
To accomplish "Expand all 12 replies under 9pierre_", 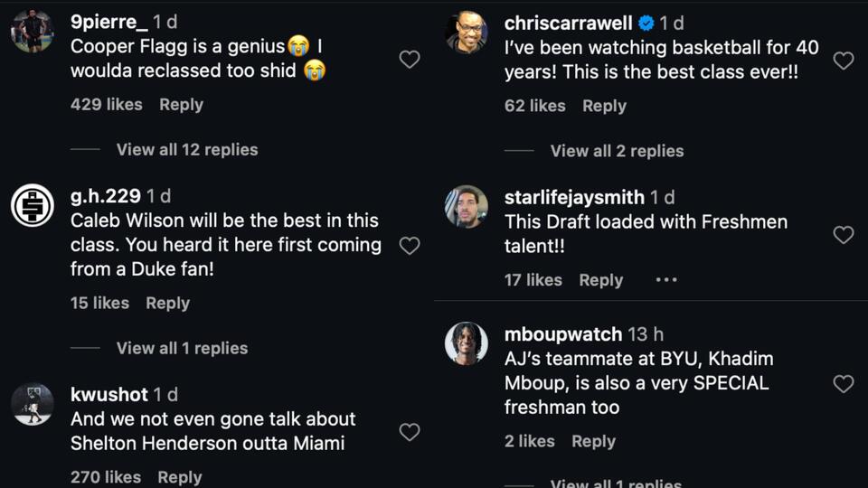I will click(186, 150).
